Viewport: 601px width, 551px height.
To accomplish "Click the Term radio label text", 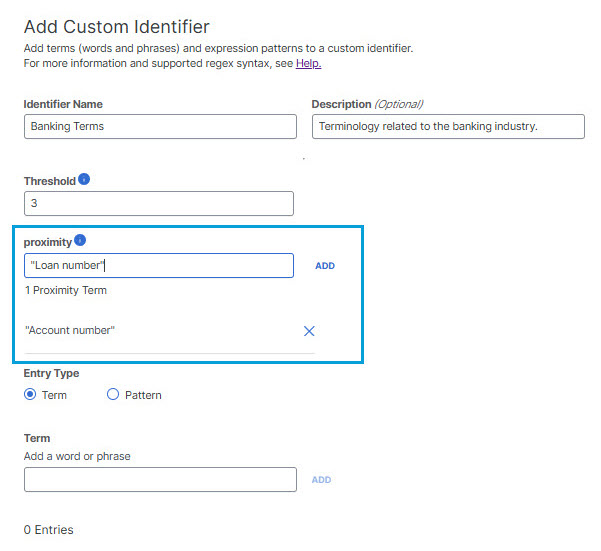I will pyautogui.click(x=54, y=395).
